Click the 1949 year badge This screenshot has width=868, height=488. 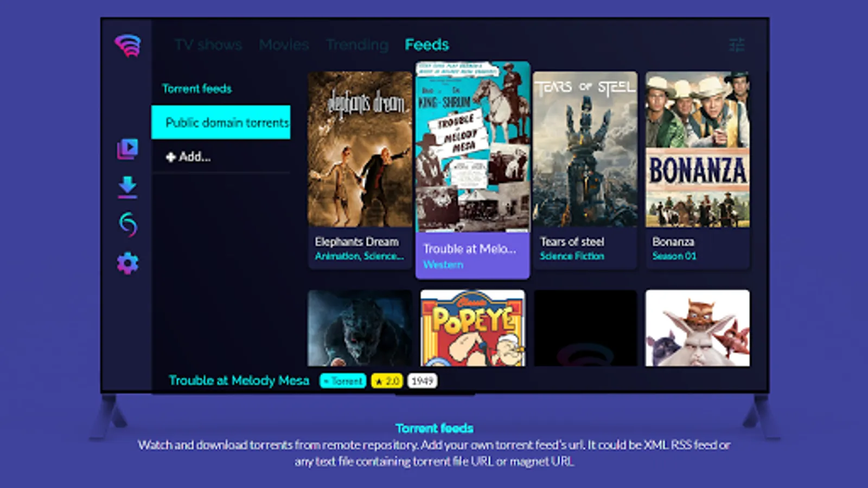(x=422, y=381)
